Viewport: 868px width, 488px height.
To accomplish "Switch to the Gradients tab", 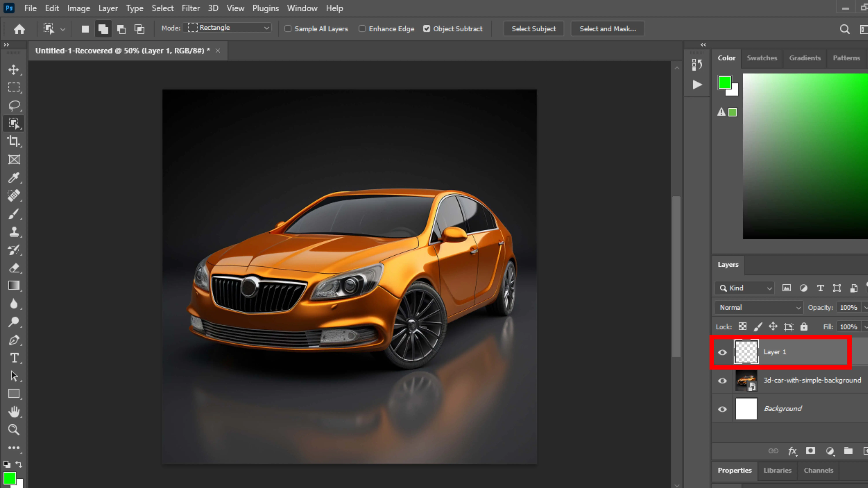I will pos(805,58).
